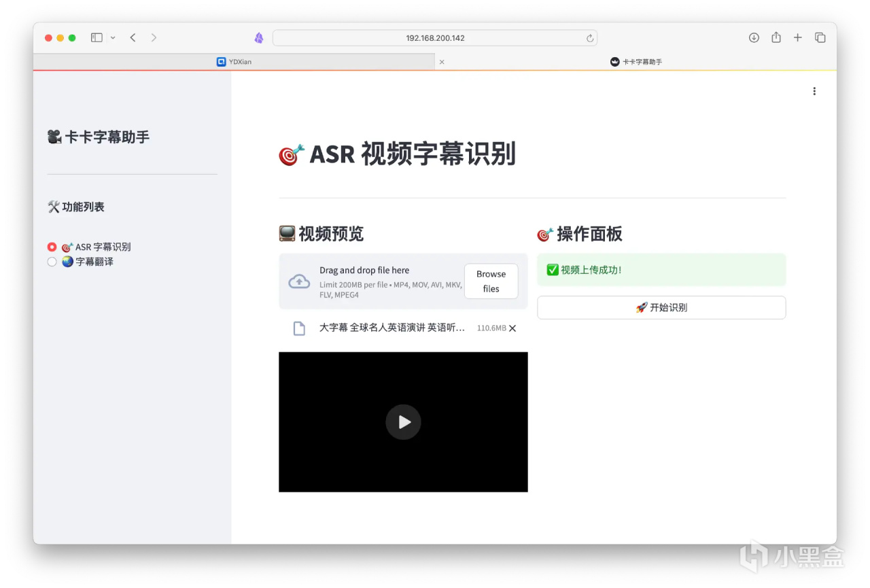
Task: Click the Limit 200MB per file text
Action: pos(390,290)
